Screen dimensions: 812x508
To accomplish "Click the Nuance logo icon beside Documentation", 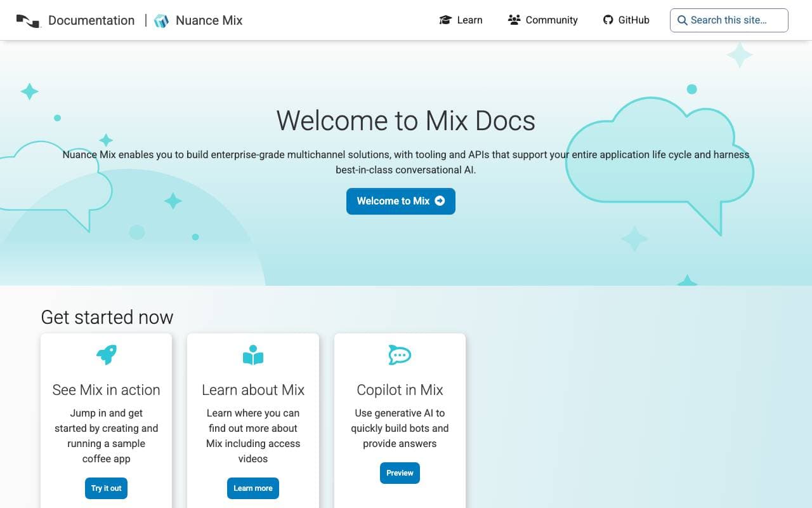I will click(28, 21).
